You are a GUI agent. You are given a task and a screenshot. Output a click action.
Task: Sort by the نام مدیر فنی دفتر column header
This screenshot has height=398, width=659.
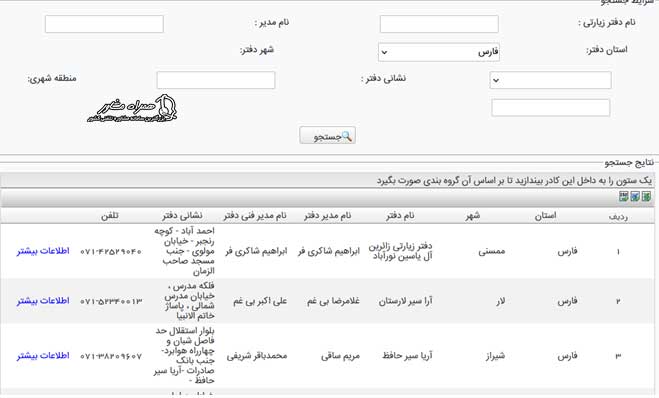tap(255, 216)
